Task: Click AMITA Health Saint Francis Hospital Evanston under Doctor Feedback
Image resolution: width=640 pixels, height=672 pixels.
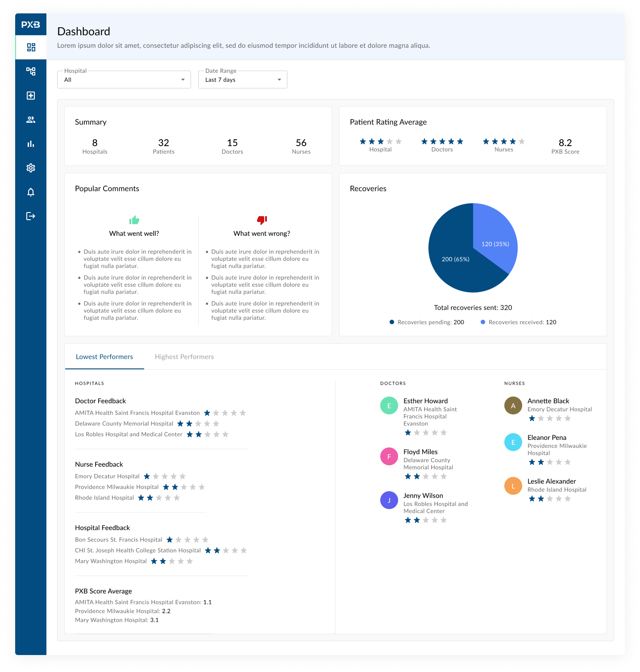Action: pyautogui.click(x=137, y=413)
